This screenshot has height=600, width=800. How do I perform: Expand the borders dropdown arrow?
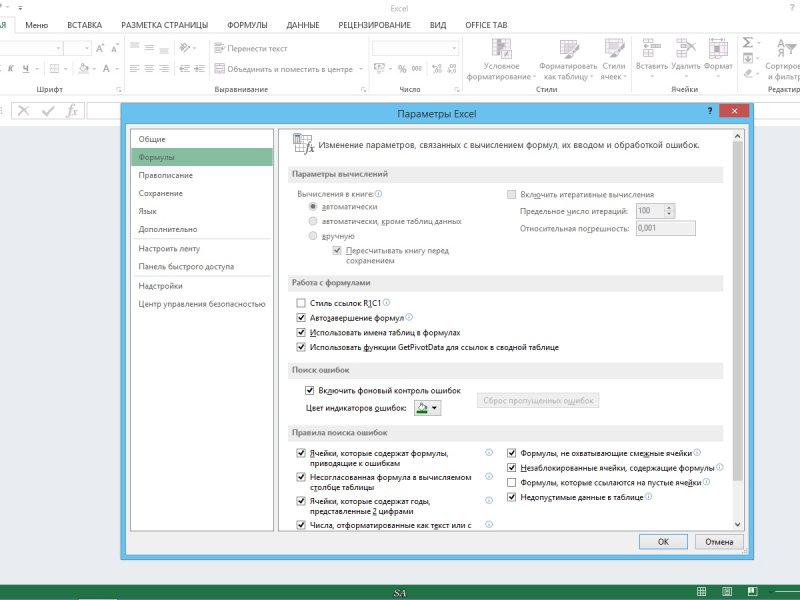(65, 69)
